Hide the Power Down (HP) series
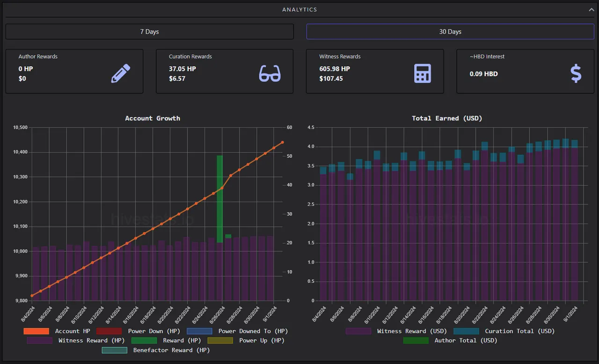This screenshot has height=364, width=599. tap(138, 331)
